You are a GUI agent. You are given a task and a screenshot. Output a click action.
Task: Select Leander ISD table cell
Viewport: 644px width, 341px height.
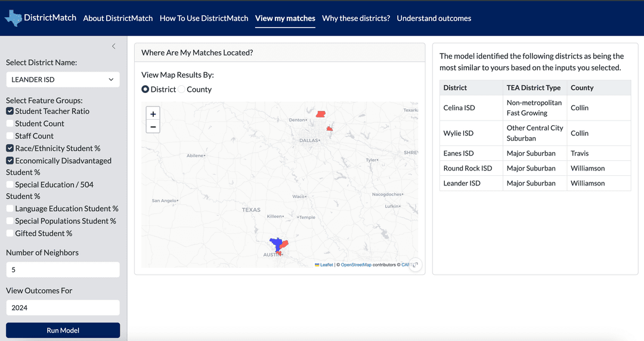click(x=471, y=183)
